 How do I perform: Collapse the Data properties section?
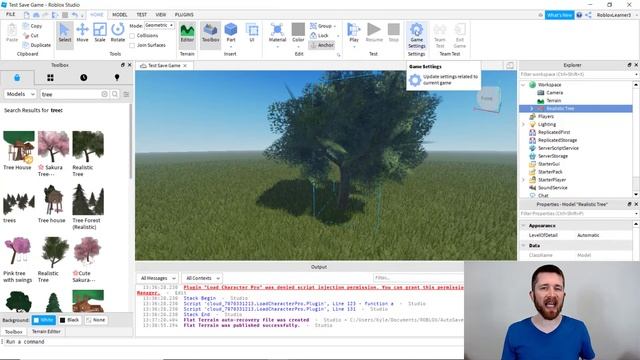click(524, 246)
